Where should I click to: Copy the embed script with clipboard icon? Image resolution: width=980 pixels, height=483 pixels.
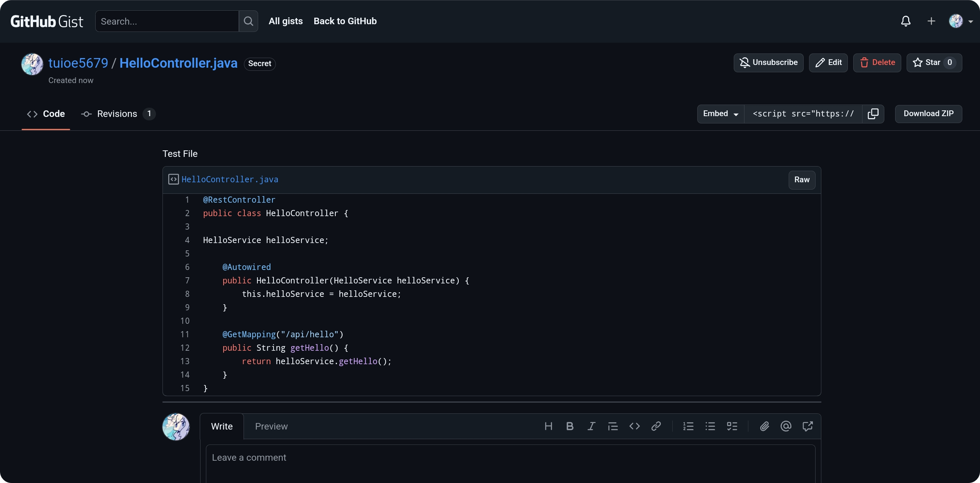[873, 114]
